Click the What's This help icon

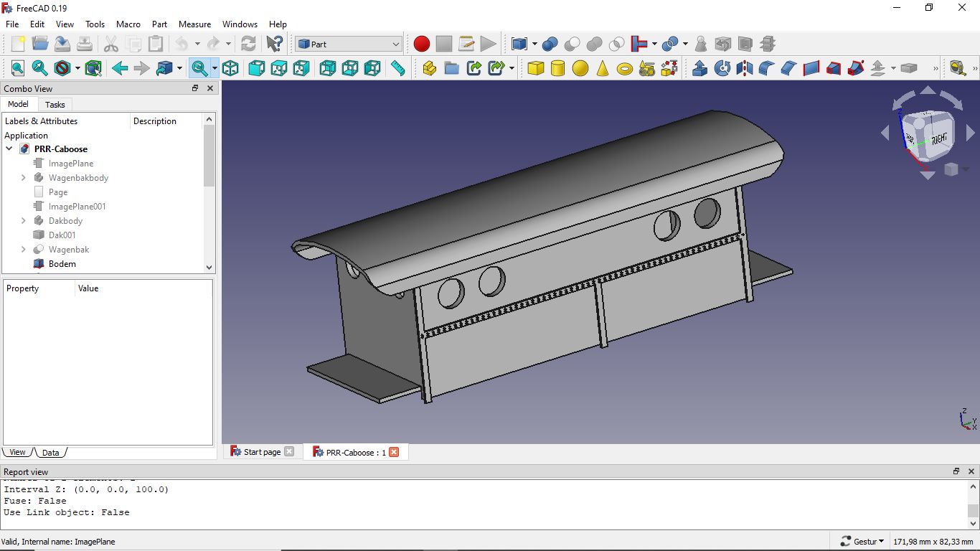274,44
